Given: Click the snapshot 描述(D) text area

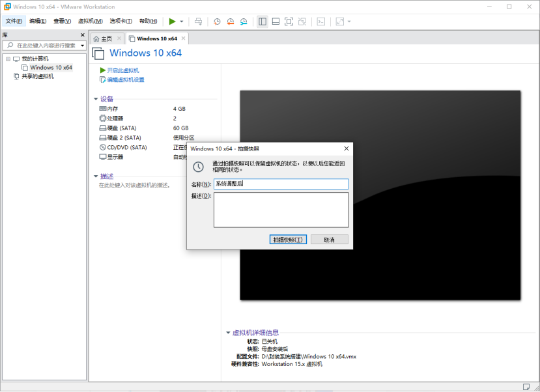Looking at the screenshot, I should click(x=281, y=210).
